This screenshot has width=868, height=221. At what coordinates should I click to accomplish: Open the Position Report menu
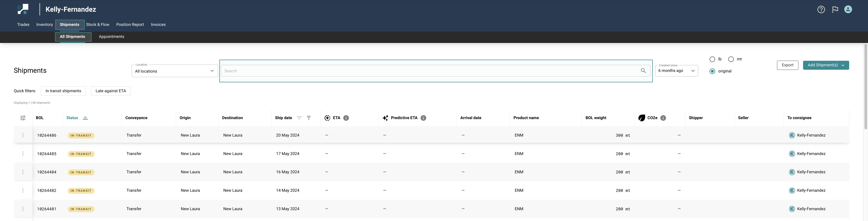tap(130, 25)
